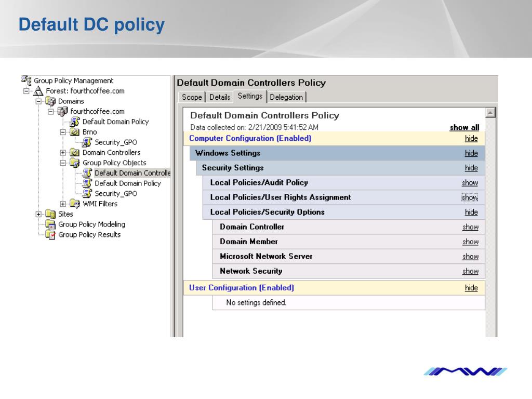Collapse the fourthcoffee.com domain node
532x399 pixels.
(x=50, y=111)
